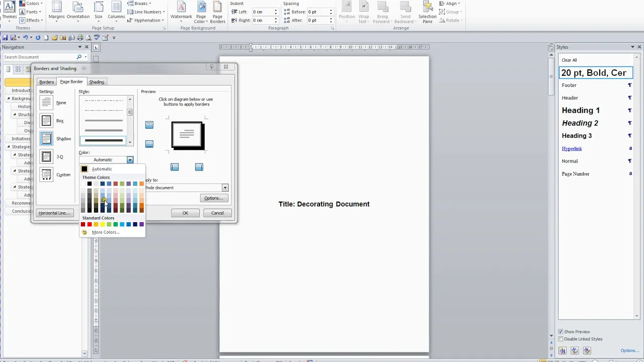
Task: Open the page Size menu
Action: coord(99,12)
